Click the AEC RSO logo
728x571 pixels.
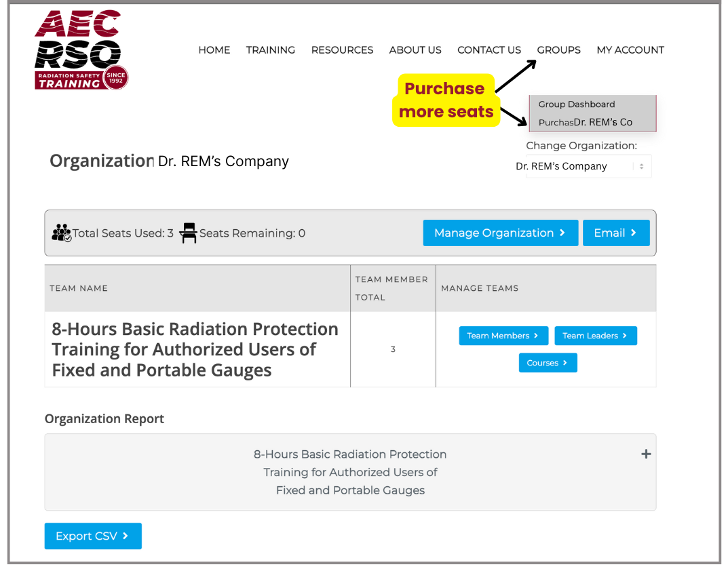tap(81, 50)
